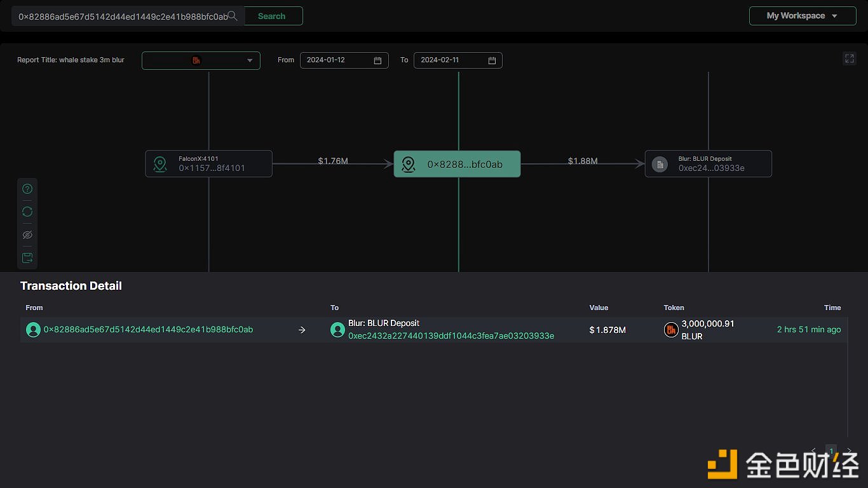Click the refresh graph tool
This screenshot has height=488, width=868.
[27, 212]
